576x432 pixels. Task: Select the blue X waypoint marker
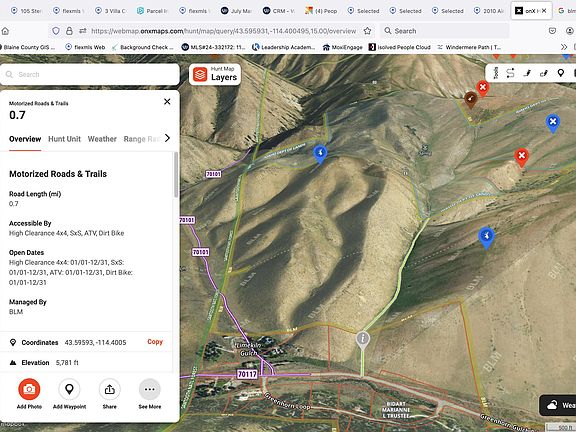[553, 123]
